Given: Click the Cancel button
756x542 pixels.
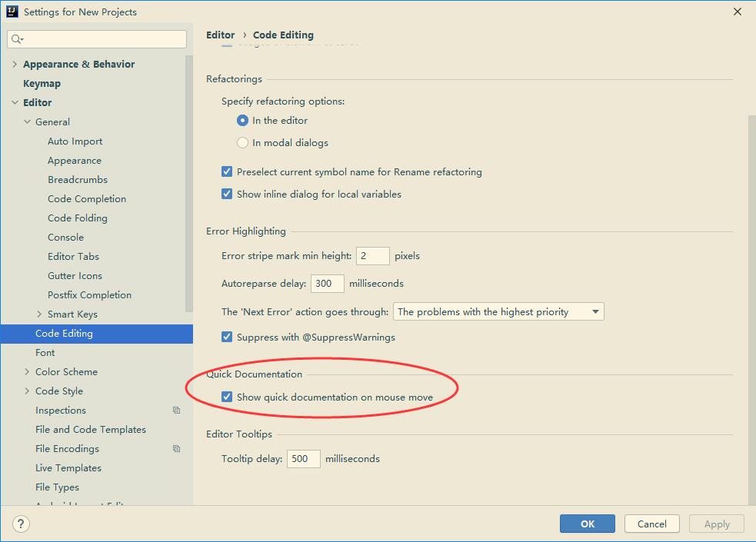Looking at the screenshot, I should point(652,524).
